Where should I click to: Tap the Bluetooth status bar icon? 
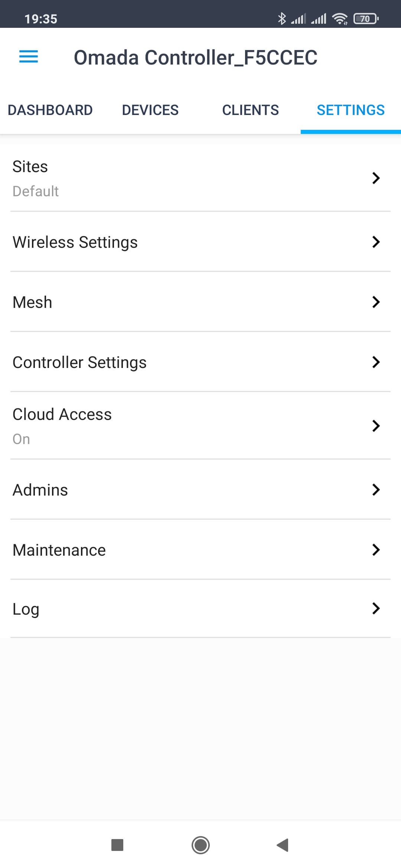282,18
